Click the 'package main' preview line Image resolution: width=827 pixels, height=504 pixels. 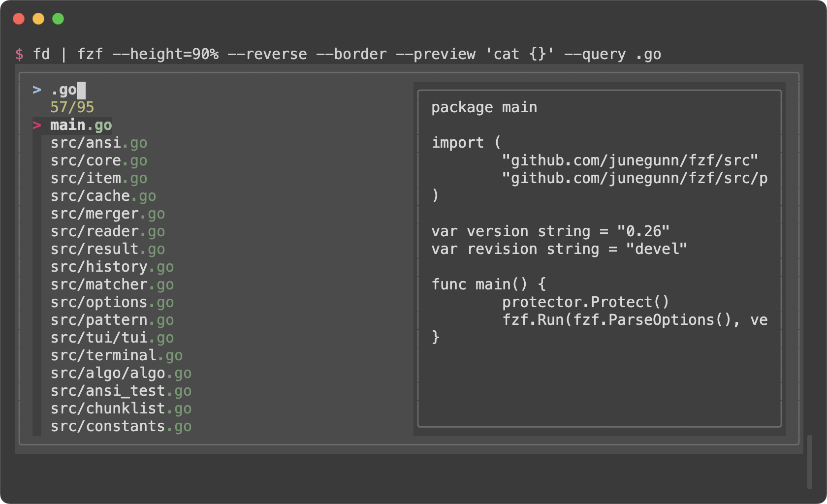coord(484,108)
